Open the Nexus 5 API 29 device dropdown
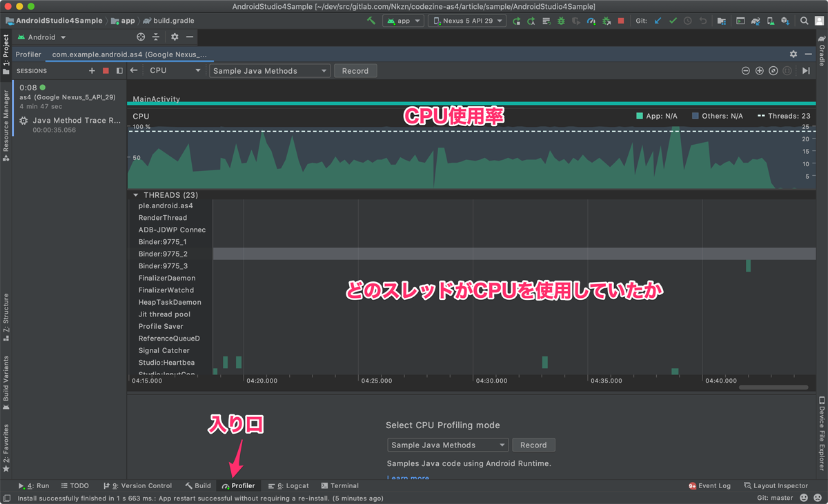Image resolution: width=828 pixels, height=504 pixels. point(467,21)
